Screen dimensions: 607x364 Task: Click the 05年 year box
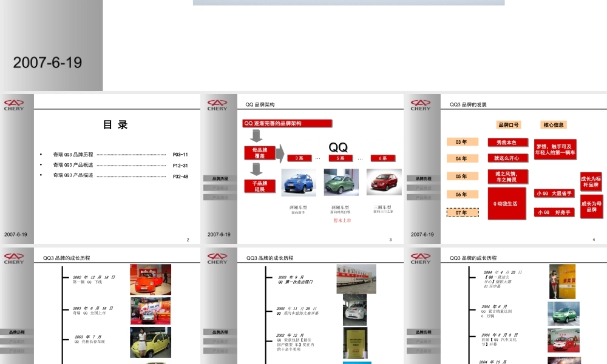pyautogui.click(x=462, y=177)
